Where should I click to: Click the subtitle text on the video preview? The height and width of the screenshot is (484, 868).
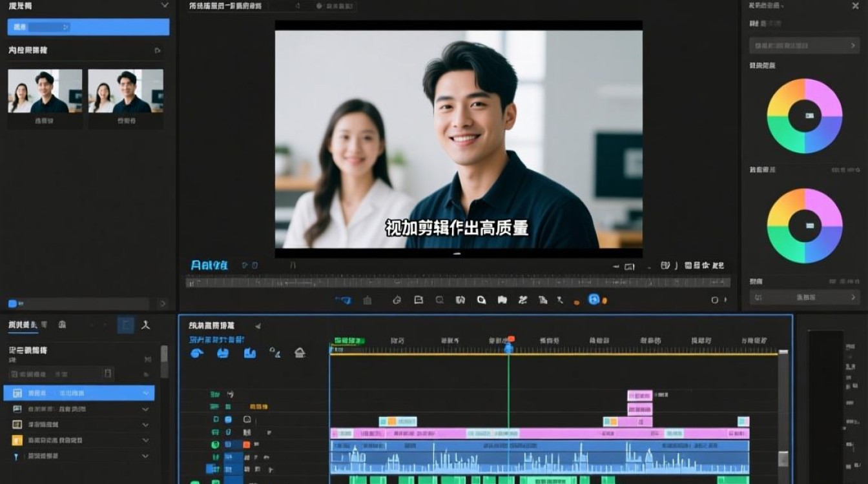point(457,227)
